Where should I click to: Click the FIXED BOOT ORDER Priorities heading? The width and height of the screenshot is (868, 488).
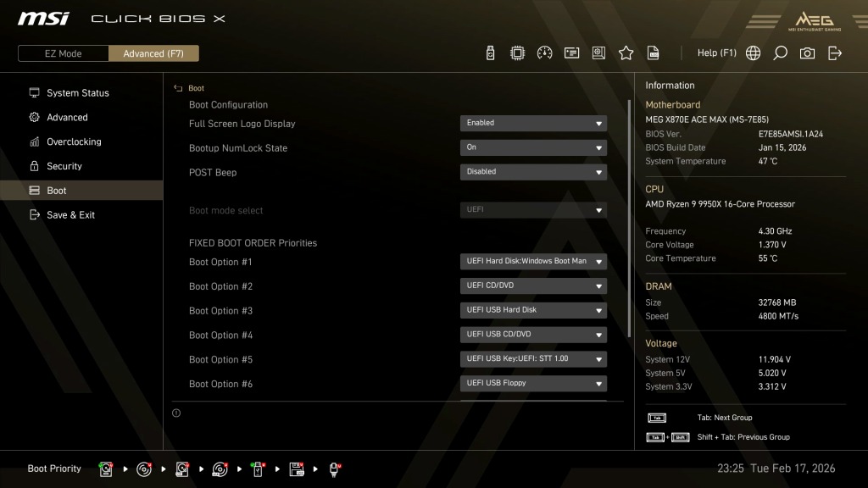(253, 243)
